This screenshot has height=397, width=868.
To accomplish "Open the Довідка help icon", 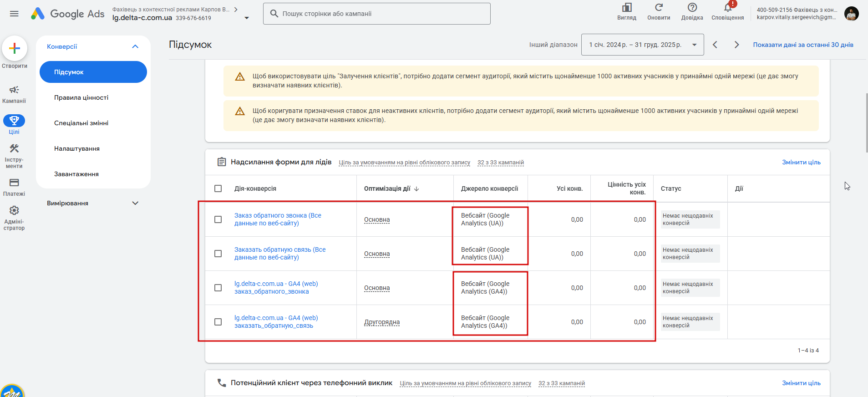I will 692,8.
